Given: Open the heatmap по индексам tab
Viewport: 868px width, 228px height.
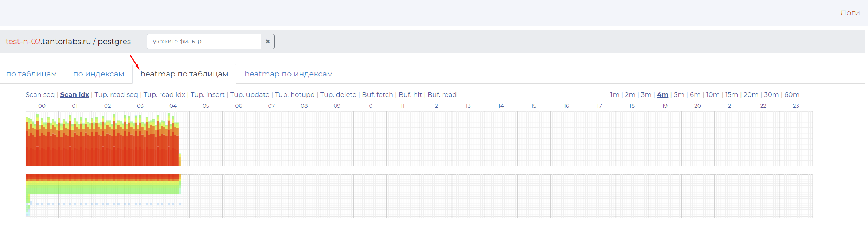Looking at the screenshot, I should click(x=288, y=74).
